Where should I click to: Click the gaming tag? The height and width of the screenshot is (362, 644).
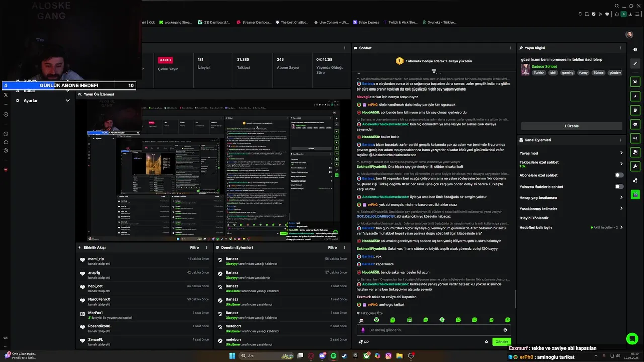(x=568, y=73)
